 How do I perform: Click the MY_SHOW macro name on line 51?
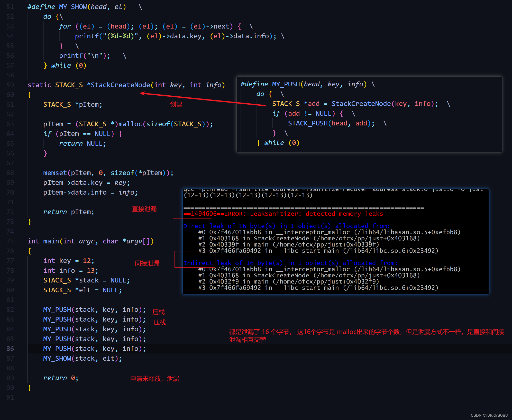73,7
